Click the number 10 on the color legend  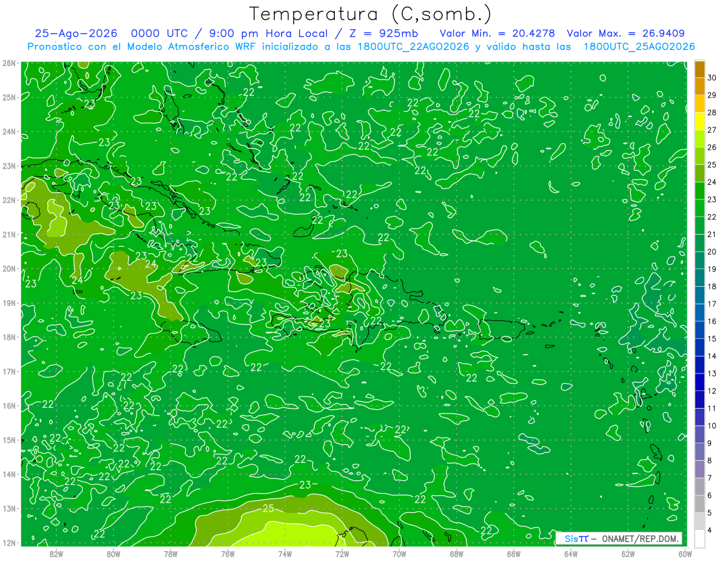pyautogui.click(x=712, y=426)
